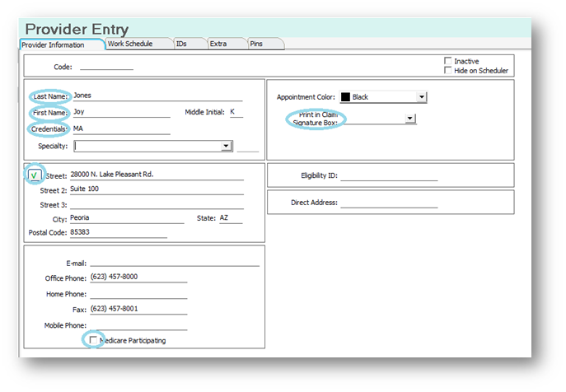This screenshot has height=392, width=566.
Task: Click the Office Phone number field
Action: pyautogui.click(x=138, y=278)
